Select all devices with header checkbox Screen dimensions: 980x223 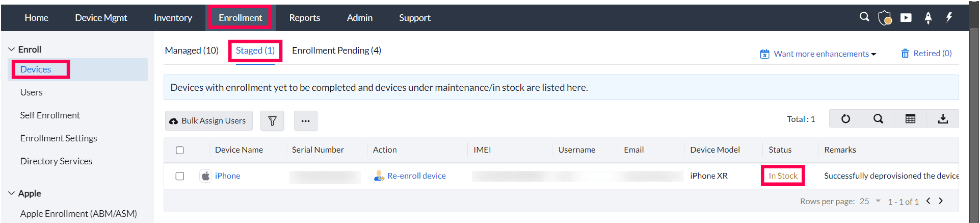180,150
